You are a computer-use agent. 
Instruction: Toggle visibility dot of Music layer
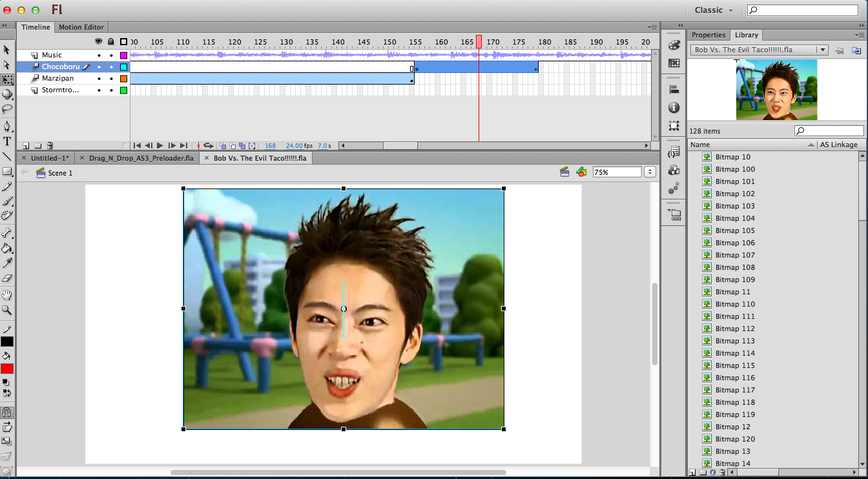(x=99, y=56)
